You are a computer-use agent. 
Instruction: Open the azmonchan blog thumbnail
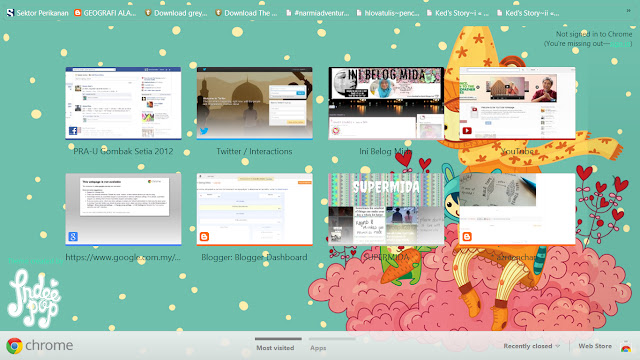click(518, 209)
